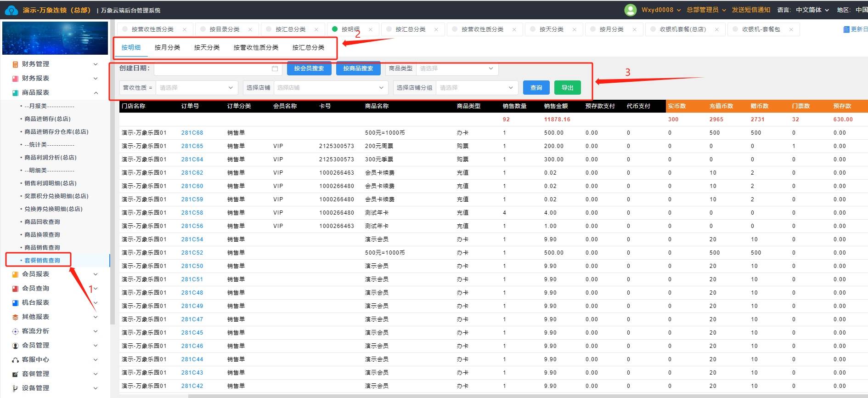Click the 财务管理 sidebar icon

(15, 64)
